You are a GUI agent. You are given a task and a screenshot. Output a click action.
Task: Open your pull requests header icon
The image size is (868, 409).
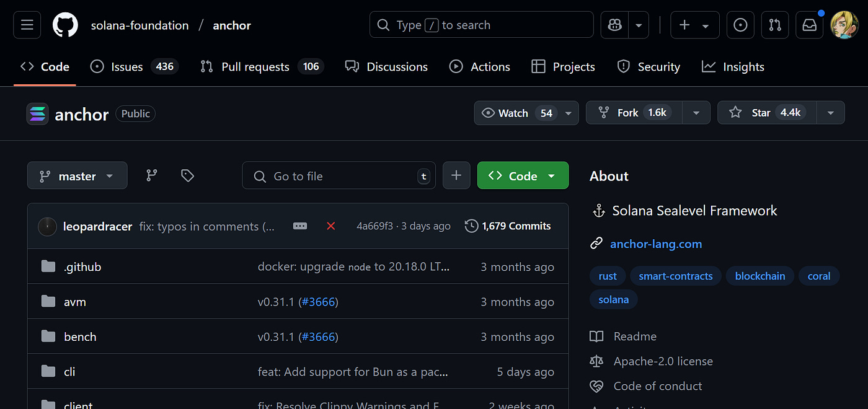coord(775,25)
